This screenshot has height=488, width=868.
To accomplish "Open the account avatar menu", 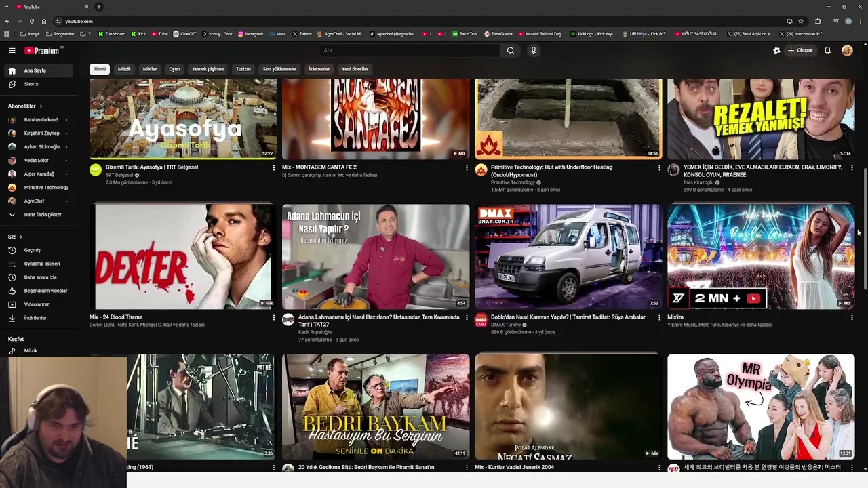I will tap(847, 50).
